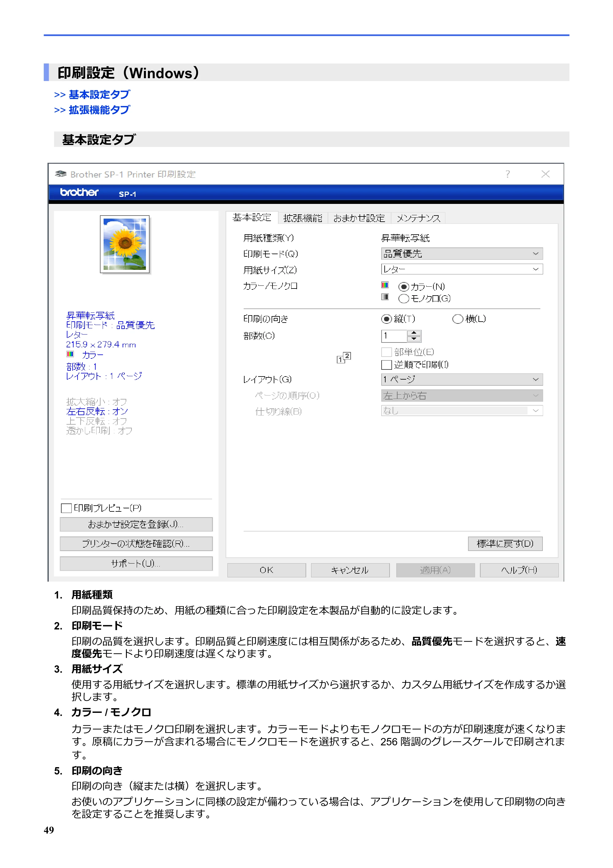This screenshot has height=868, width=613.
Task: Toggle the 部単位(E) checkbox
Action: 386,352
